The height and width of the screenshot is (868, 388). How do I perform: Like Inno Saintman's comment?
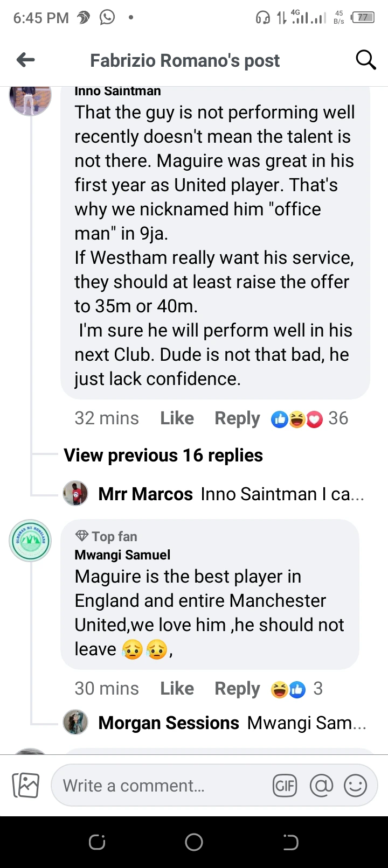point(177,418)
